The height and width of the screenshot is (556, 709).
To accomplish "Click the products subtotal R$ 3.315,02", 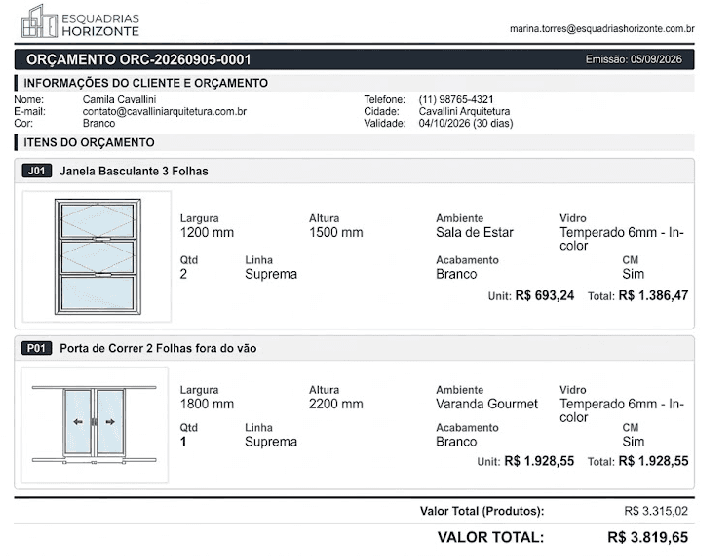I will [x=656, y=511].
